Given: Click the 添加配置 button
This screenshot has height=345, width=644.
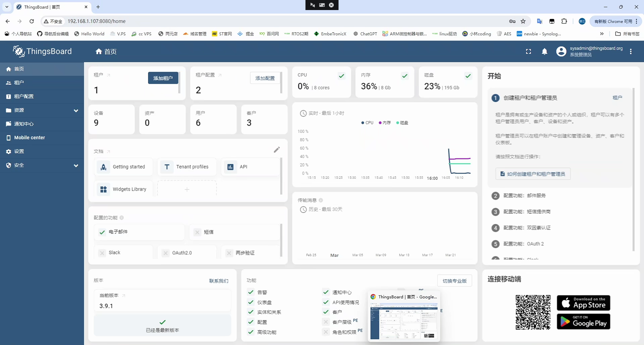Looking at the screenshot, I should (265, 78).
